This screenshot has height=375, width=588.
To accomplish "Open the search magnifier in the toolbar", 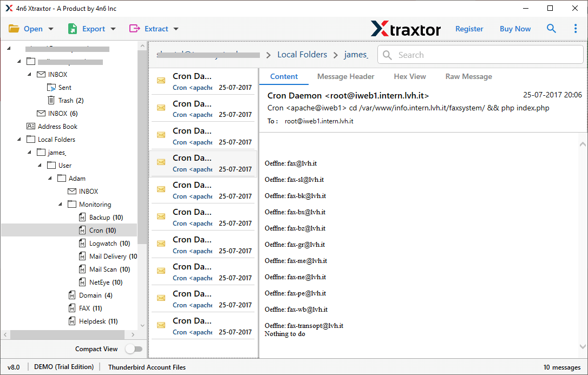I will click(x=551, y=28).
